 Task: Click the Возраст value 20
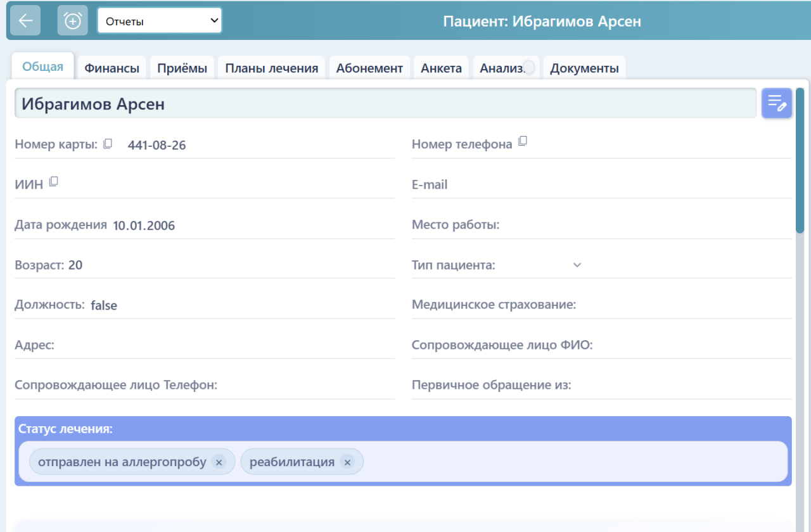tap(75, 265)
